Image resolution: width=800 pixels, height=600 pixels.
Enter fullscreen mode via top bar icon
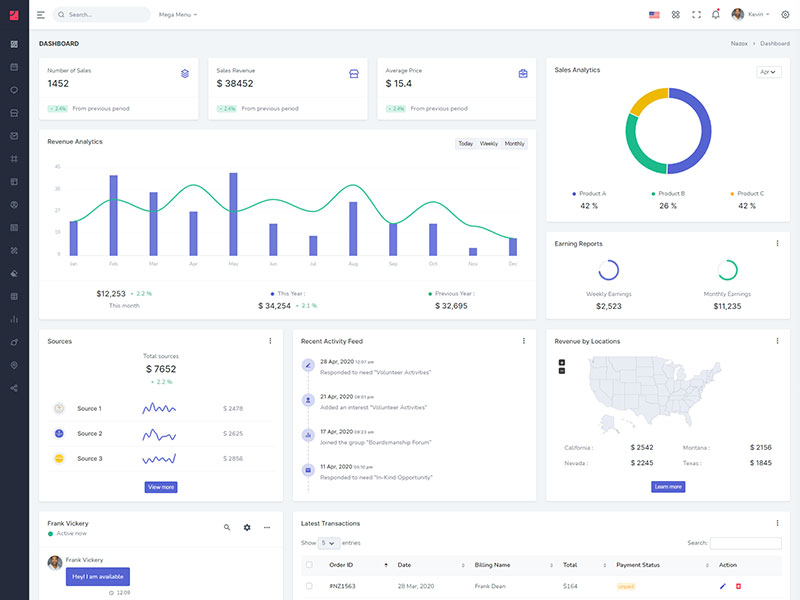click(696, 15)
